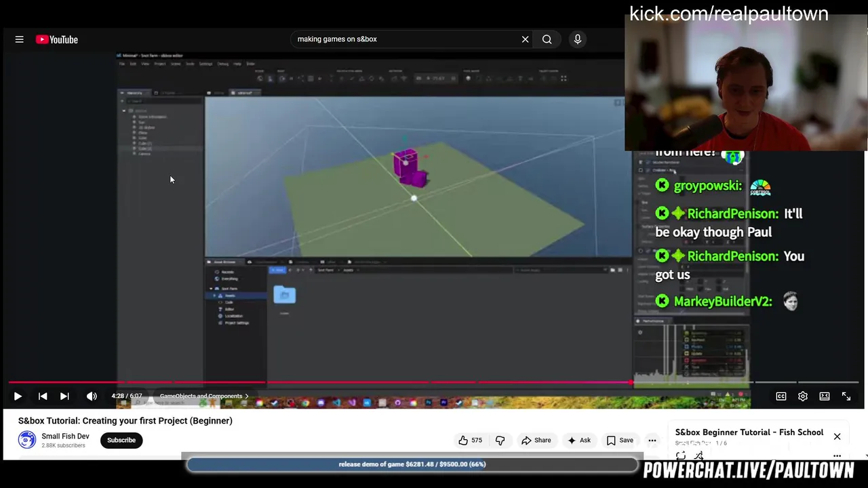Open the 'S&box Beginner Tutorial - Fish School' playlist title
The width and height of the screenshot is (868, 488).
tap(749, 432)
